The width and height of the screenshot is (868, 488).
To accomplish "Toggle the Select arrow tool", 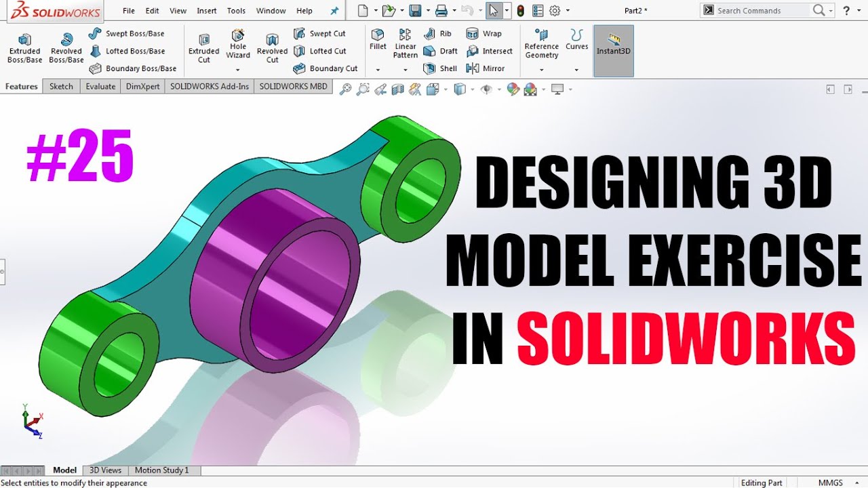I will [x=494, y=11].
